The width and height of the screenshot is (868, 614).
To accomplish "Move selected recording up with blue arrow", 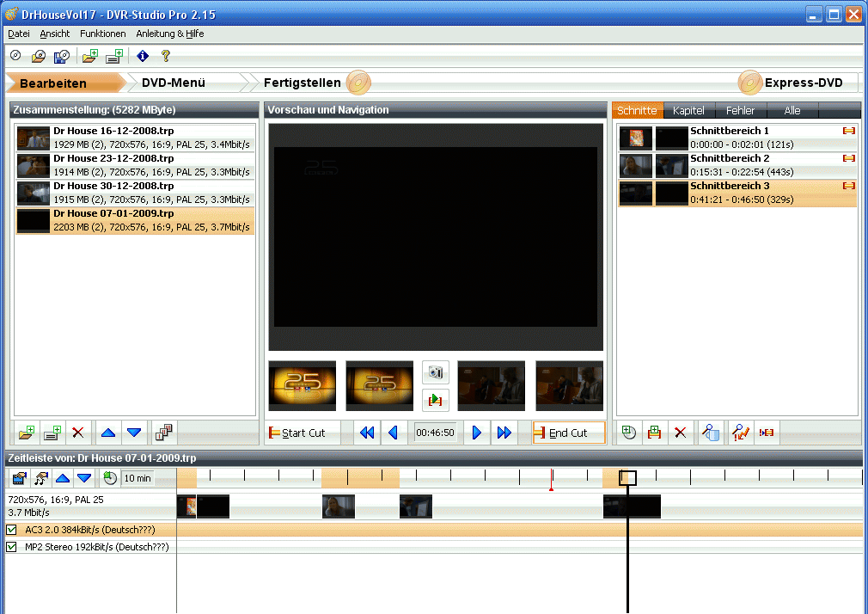I will pos(108,433).
